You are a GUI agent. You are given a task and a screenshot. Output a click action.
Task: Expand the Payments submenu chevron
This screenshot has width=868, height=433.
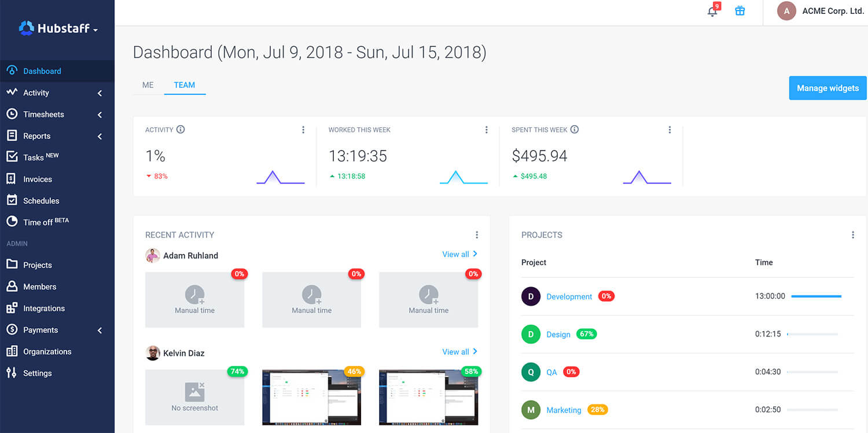[100, 330]
